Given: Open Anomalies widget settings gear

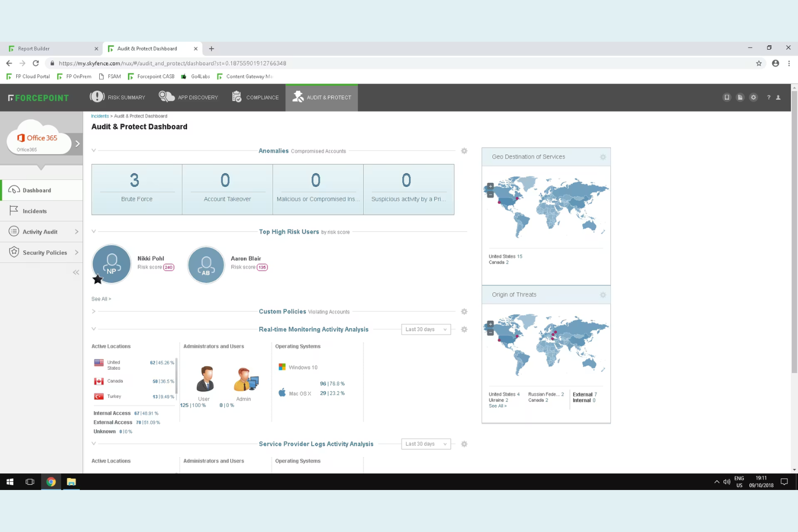Looking at the screenshot, I should [464, 151].
